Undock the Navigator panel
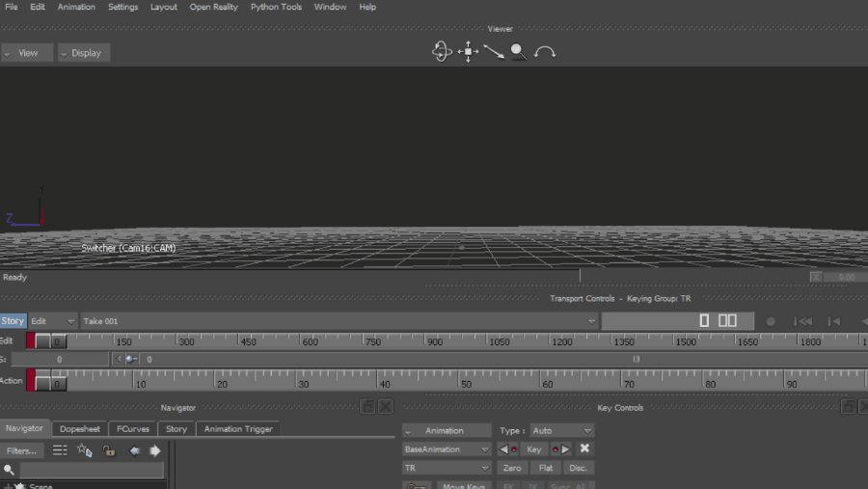Screen dimensions: 868x489 [x=367, y=406]
